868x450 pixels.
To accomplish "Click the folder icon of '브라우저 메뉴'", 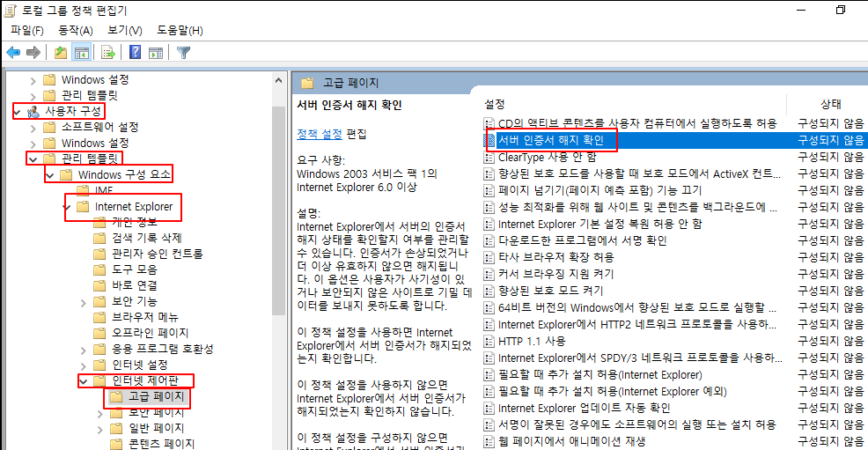I will coord(99,317).
